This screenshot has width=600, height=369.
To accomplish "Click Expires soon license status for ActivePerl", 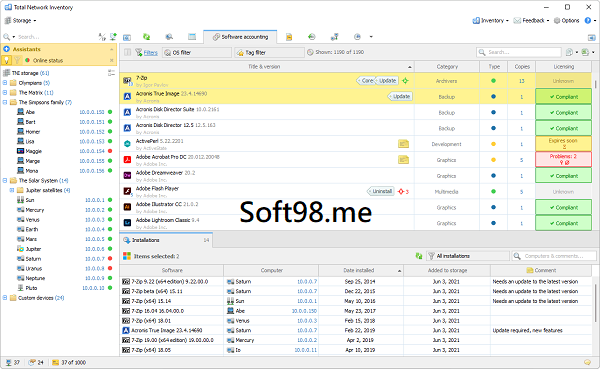I will (x=563, y=144).
